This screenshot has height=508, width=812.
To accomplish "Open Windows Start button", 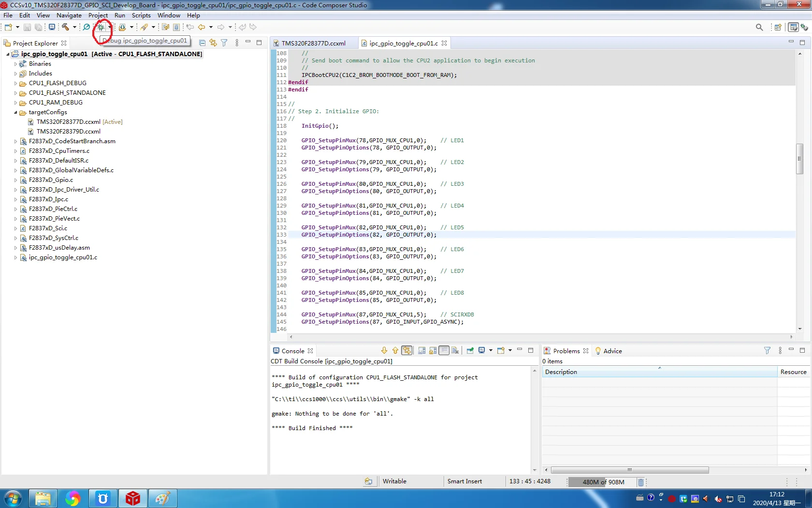I will tap(13, 498).
